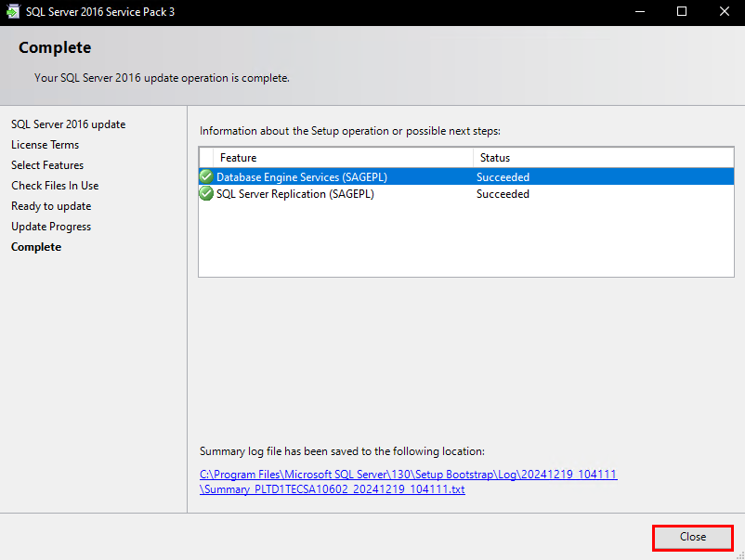745x560 pixels.
Task: Select the Check Files In Use step
Action: coord(55,186)
